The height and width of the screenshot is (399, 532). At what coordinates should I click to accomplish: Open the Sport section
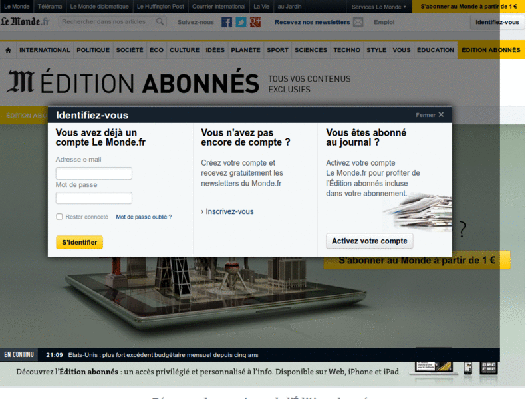pos(277,50)
